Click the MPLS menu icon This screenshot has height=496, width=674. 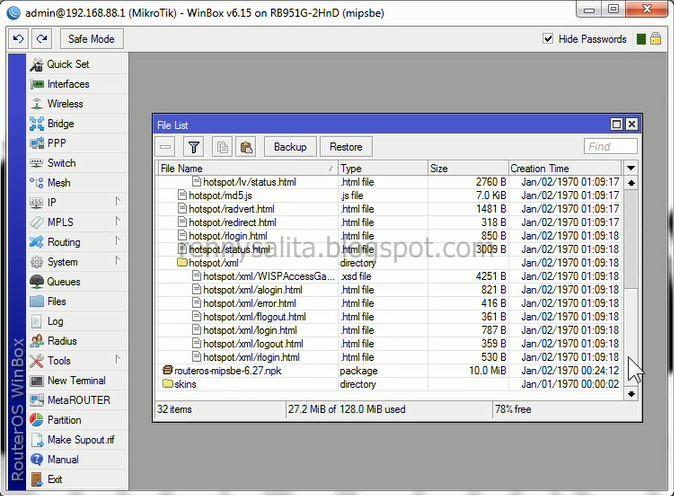tap(37, 222)
